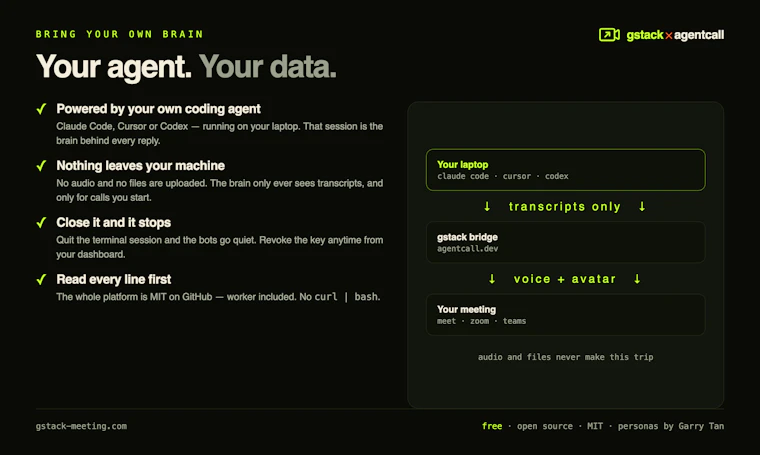Click the down arrow right of voice + avatar
This screenshot has height=455, width=760.
point(637,279)
